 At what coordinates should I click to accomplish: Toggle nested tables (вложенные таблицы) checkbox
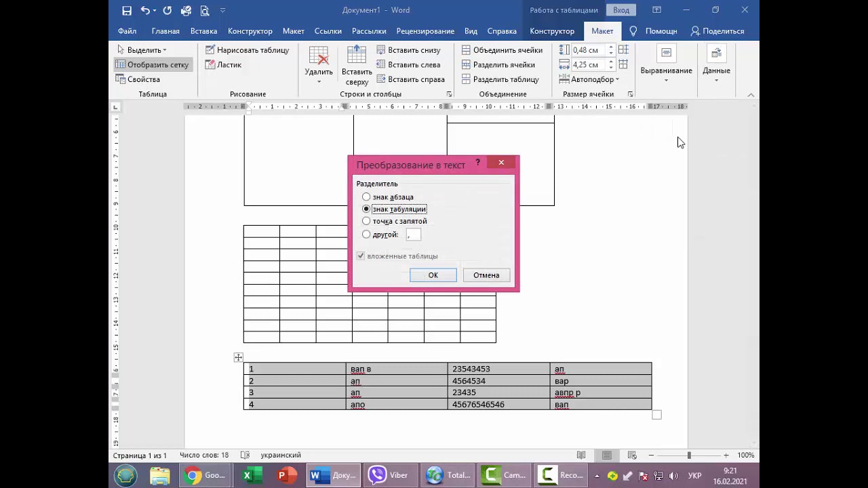[x=361, y=256]
